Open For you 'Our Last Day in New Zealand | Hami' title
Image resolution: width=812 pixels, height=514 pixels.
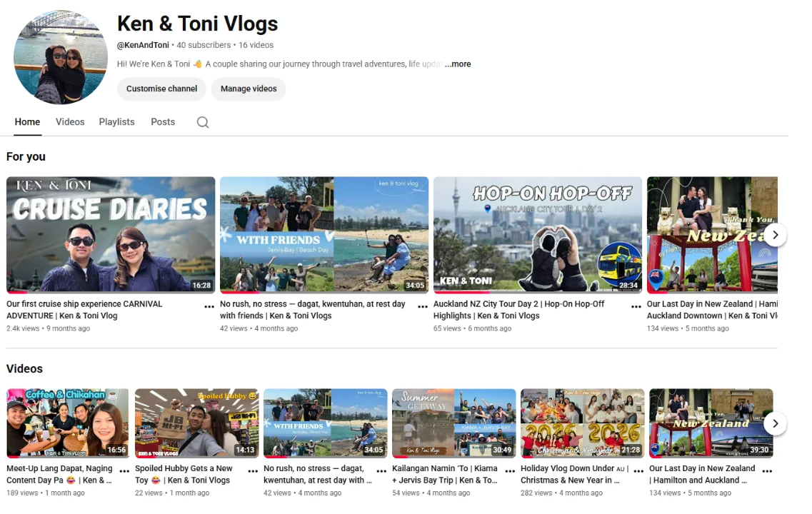(712, 310)
